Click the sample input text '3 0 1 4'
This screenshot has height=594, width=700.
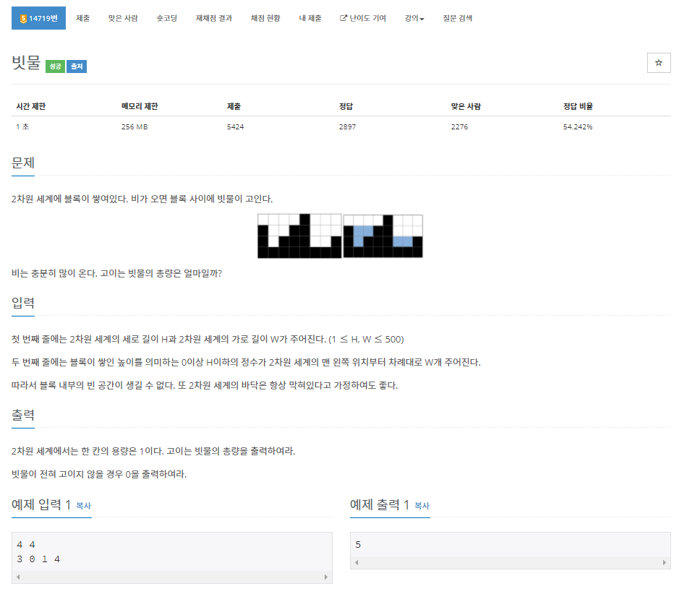(38, 559)
